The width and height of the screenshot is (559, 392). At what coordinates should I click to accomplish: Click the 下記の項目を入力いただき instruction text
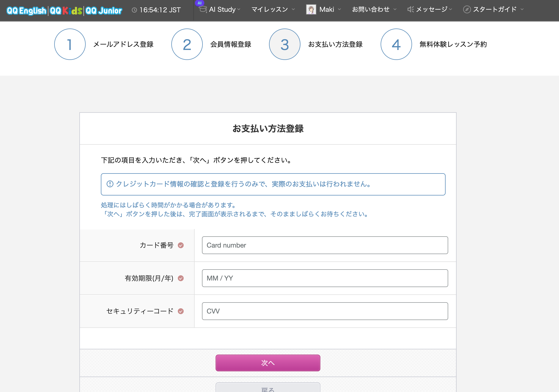(196, 160)
